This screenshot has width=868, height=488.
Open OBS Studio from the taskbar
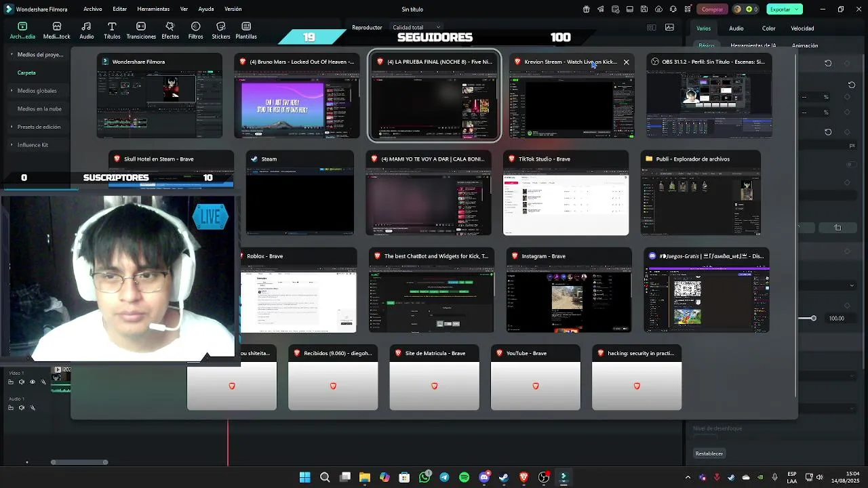click(x=544, y=477)
